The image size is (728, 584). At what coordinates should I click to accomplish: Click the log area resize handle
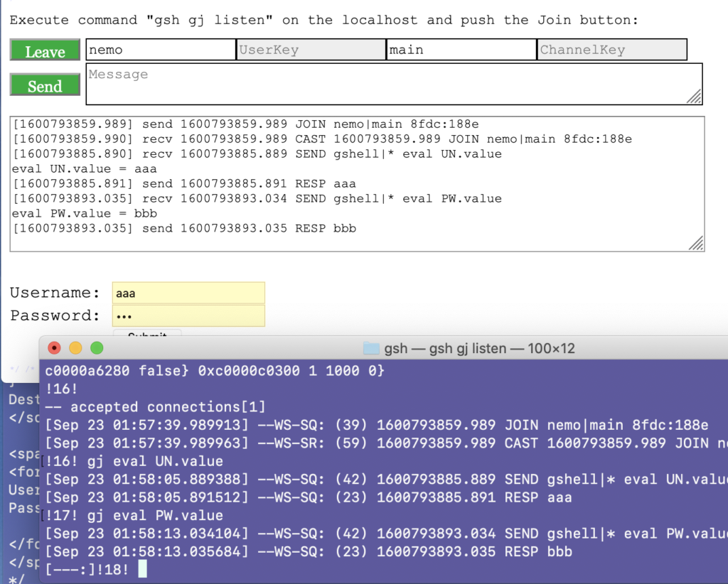(697, 244)
